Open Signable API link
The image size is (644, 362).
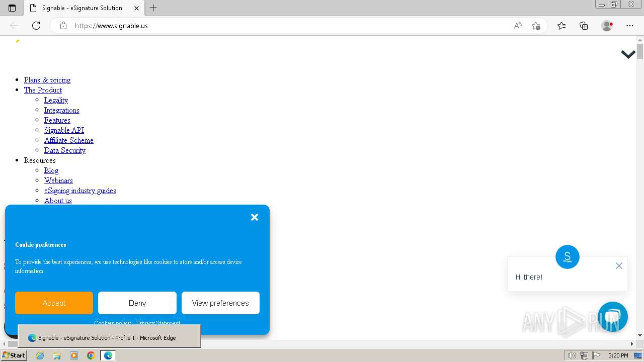coord(64,130)
